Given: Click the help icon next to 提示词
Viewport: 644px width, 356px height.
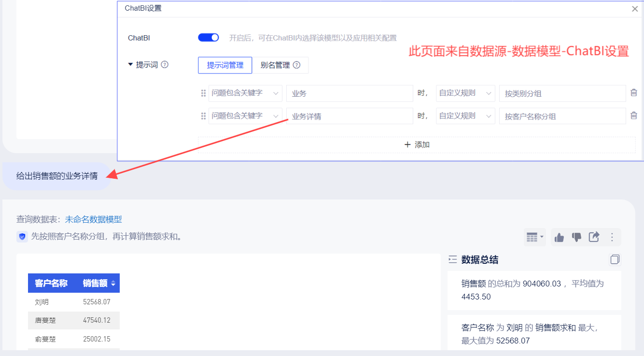Looking at the screenshot, I should pos(165,65).
